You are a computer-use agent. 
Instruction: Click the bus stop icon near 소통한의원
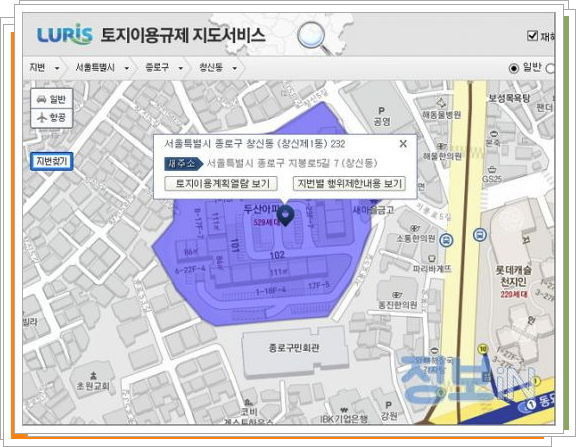(446, 240)
